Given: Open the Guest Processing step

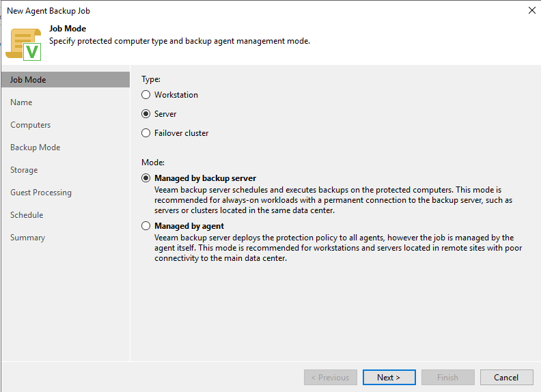Looking at the screenshot, I should (x=41, y=193).
